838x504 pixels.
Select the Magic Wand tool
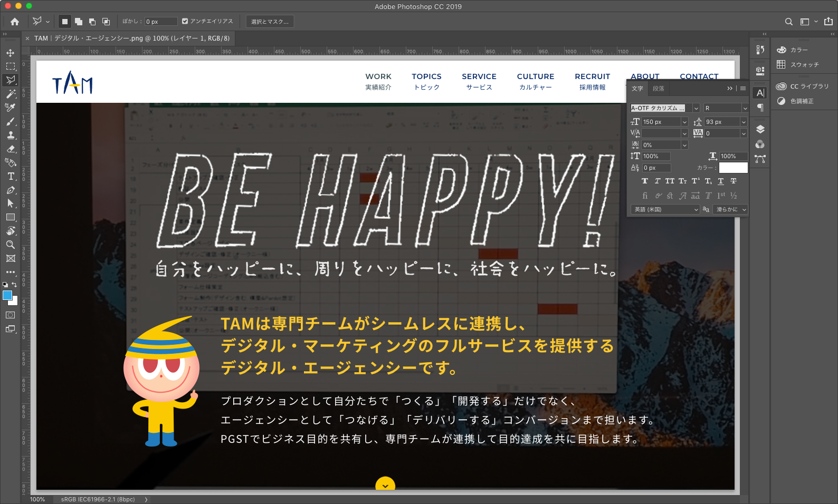click(11, 94)
